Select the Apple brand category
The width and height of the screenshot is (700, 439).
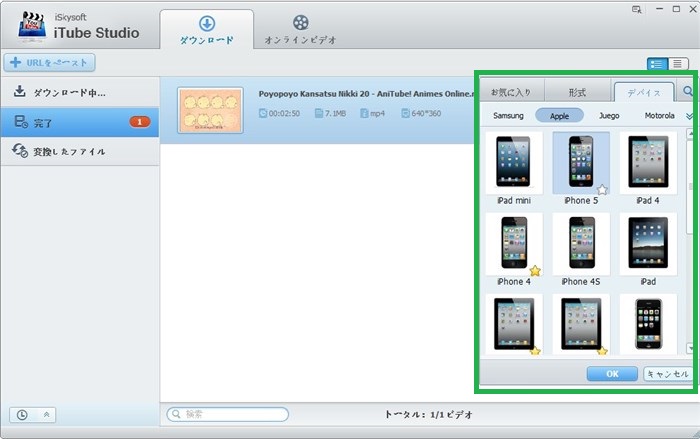559,116
